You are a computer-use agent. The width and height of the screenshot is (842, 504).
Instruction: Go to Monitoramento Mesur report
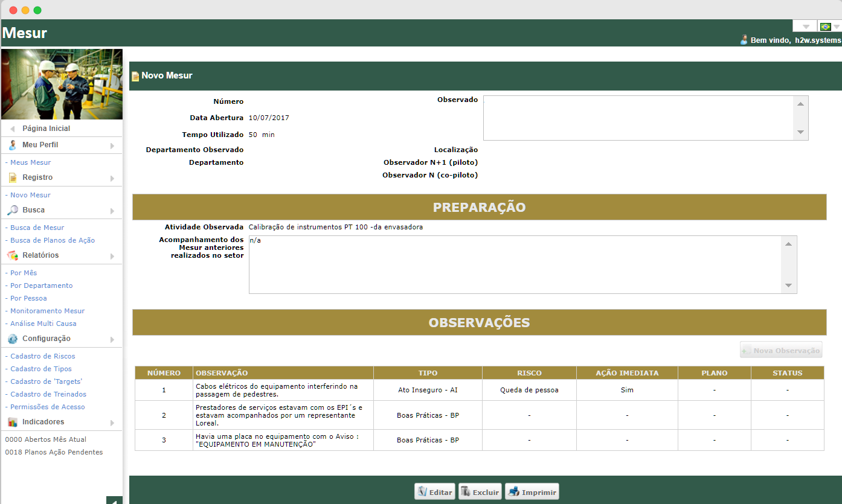(x=48, y=311)
